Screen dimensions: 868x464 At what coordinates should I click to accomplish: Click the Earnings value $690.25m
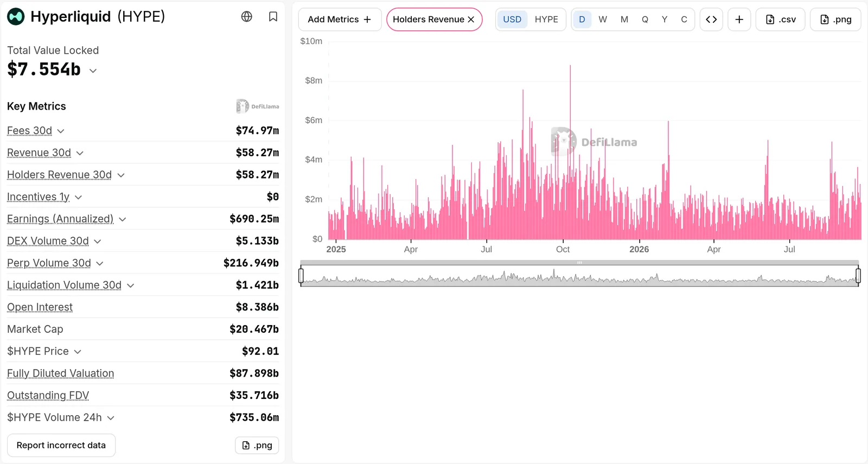tap(254, 219)
